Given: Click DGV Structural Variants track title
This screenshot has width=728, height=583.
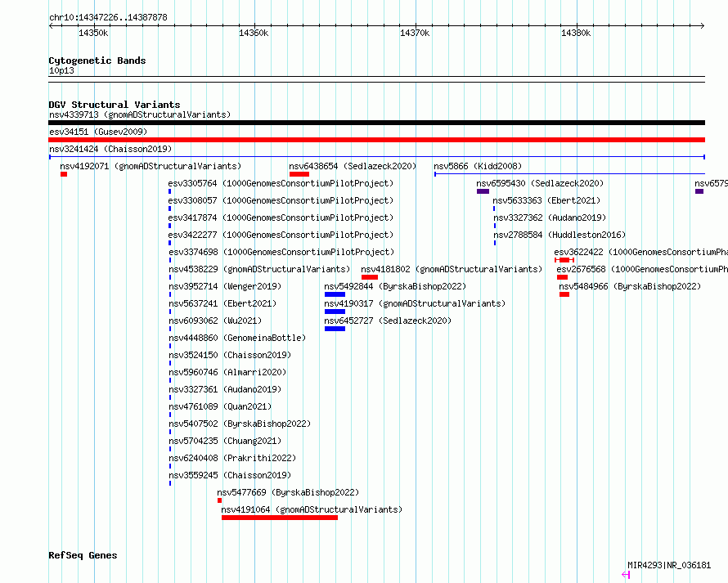Looking at the screenshot, I should pyautogui.click(x=115, y=105).
